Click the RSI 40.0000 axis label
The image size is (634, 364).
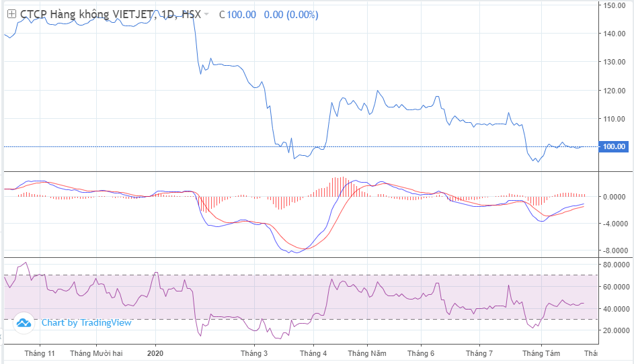[x=617, y=309]
